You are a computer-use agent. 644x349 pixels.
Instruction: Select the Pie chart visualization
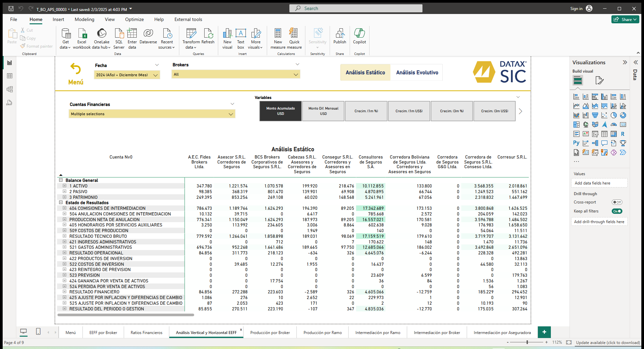point(614,115)
